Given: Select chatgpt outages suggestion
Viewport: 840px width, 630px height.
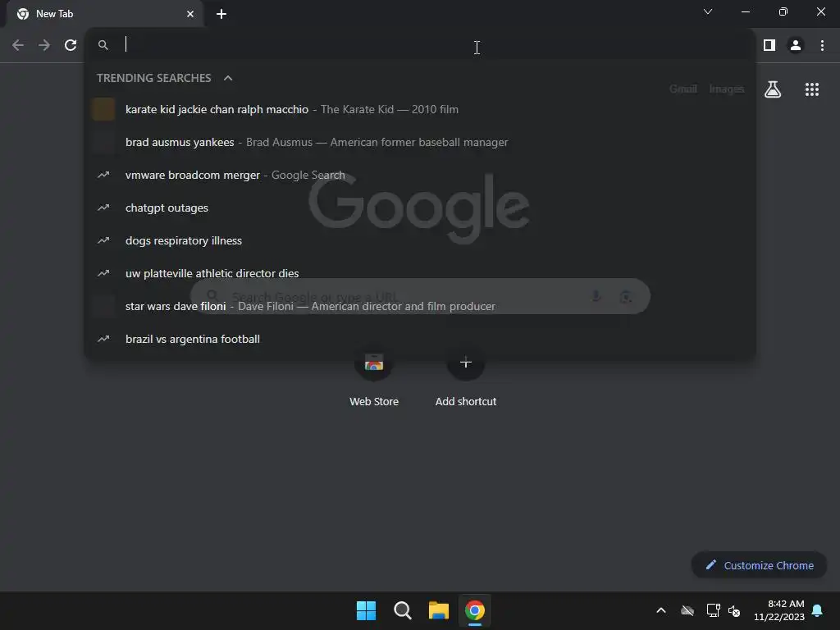Looking at the screenshot, I should tap(420, 208).
